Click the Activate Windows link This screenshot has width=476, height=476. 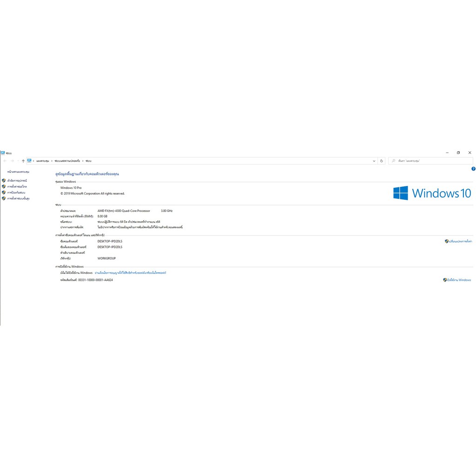click(458, 280)
